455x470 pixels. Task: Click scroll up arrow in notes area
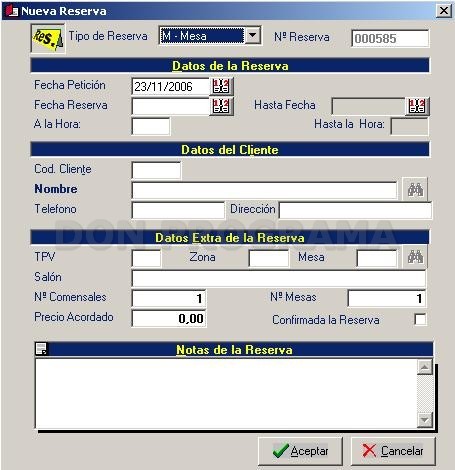pyautogui.click(x=425, y=367)
